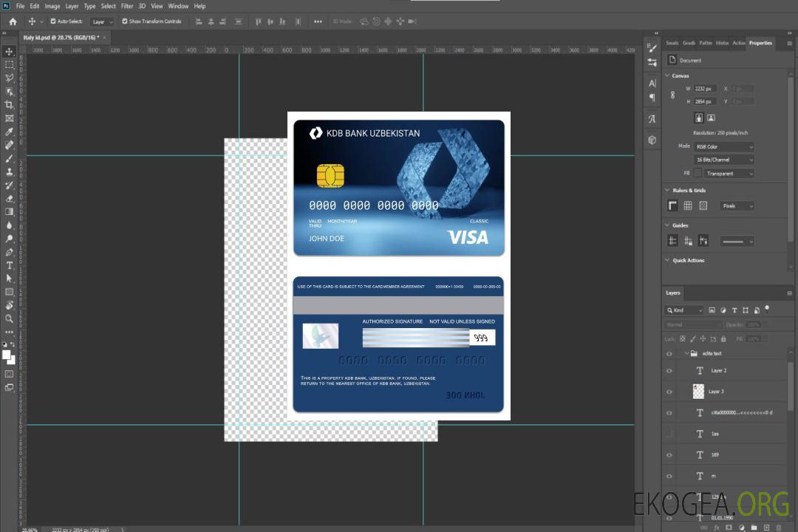Toggle rulers visibility button
798x532 pixels.
pos(673,205)
